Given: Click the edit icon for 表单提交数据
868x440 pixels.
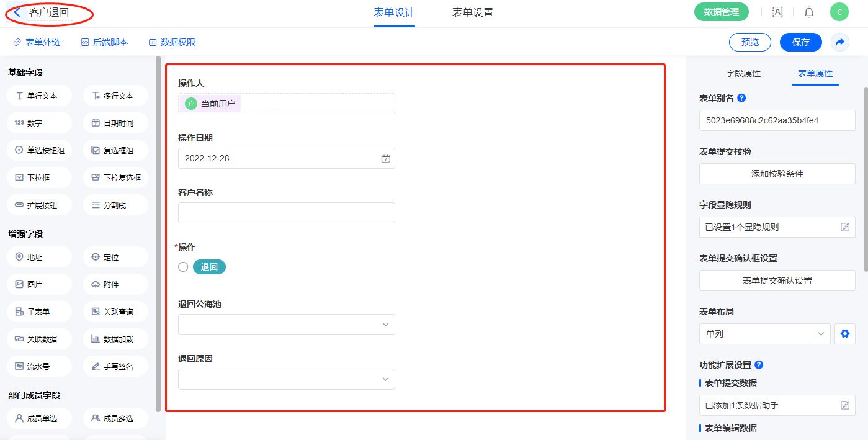Looking at the screenshot, I should [844, 405].
